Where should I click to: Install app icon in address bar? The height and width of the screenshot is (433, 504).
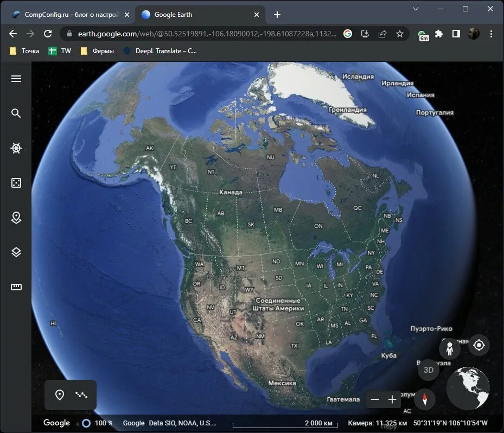point(365,34)
